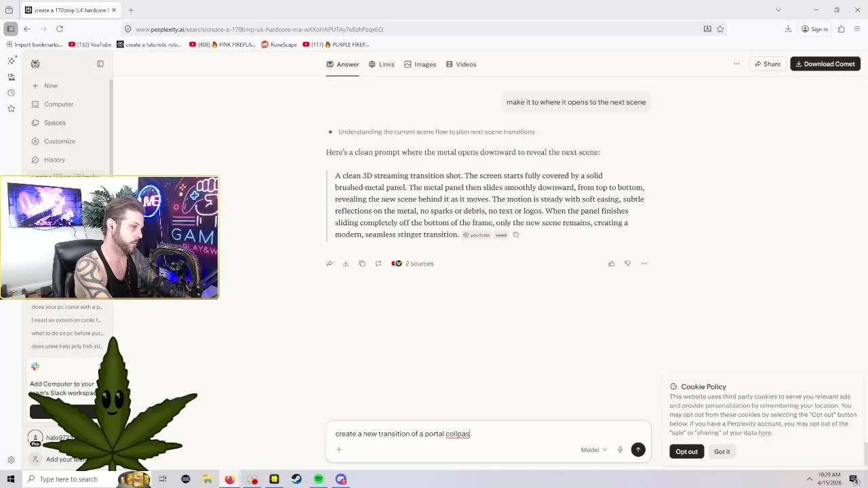Open thread 'what to do on pc before put...'

coord(67,333)
